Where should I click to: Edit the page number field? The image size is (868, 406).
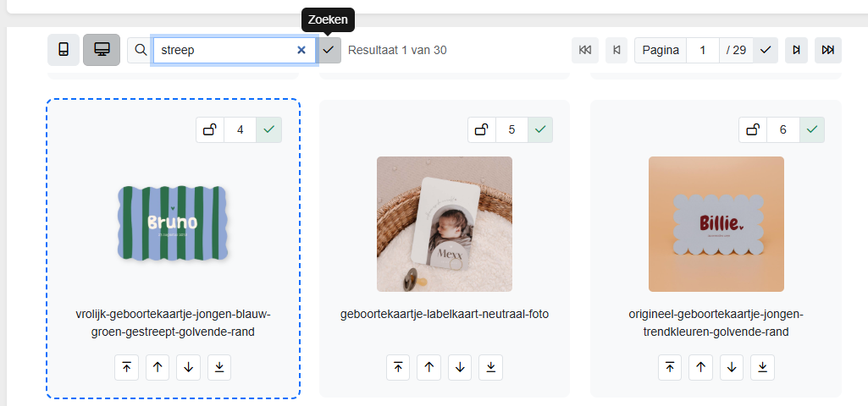(x=703, y=50)
